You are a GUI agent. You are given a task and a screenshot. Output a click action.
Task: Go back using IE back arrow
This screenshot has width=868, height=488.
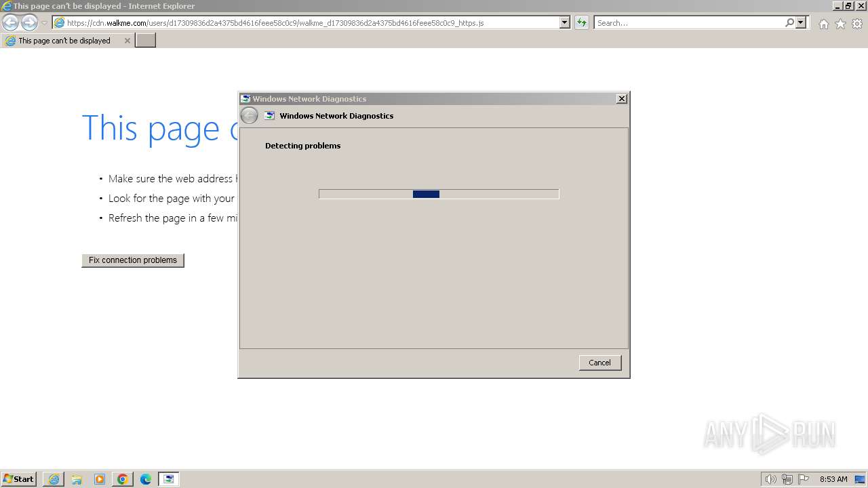[10, 22]
